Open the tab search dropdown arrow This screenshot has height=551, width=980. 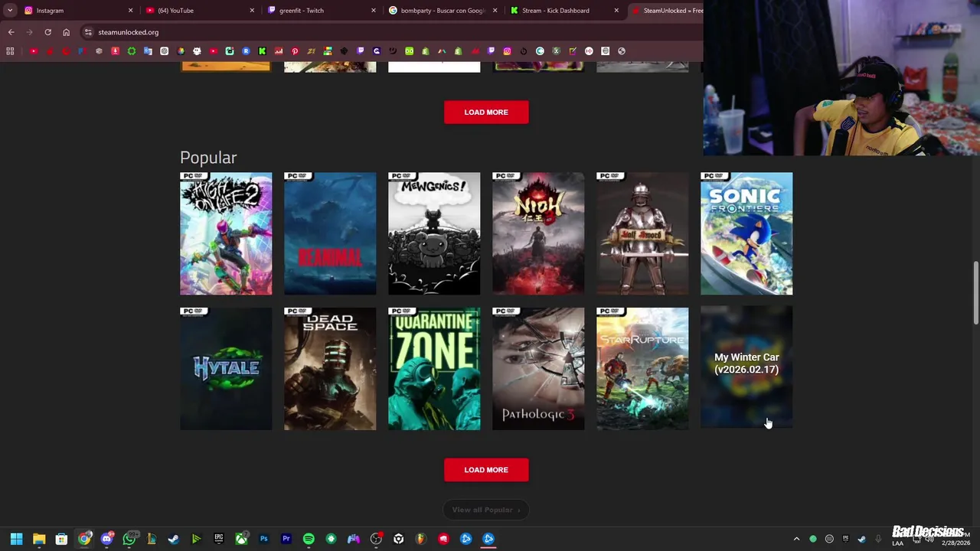(x=10, y=11)
